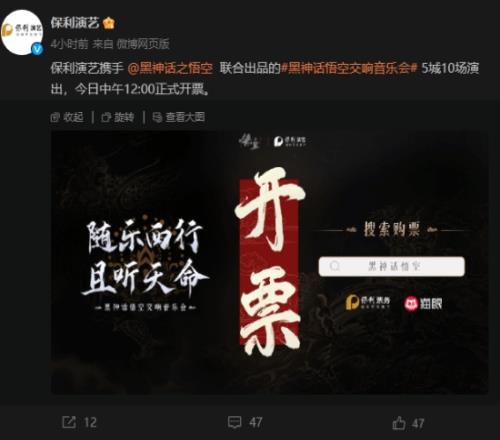The height and width of the screenshot is (440, 500).
Task: Open the @黑神话之悟空 mention link
Action: (x=170, y=68)
